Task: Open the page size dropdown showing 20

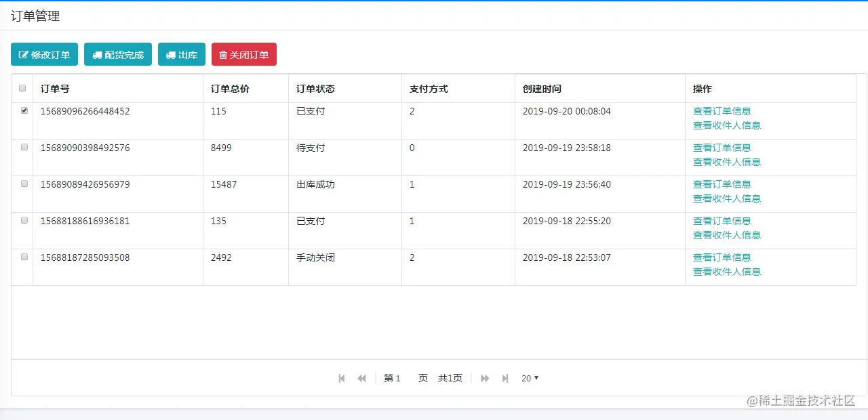Action: (x=530, y=378)
